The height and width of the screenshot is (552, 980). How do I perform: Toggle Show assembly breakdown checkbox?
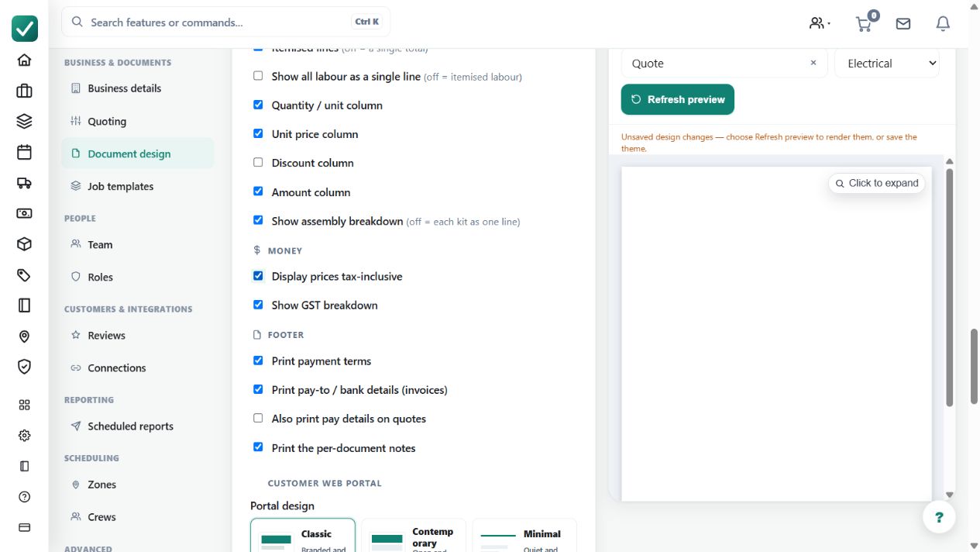point(258,220)
